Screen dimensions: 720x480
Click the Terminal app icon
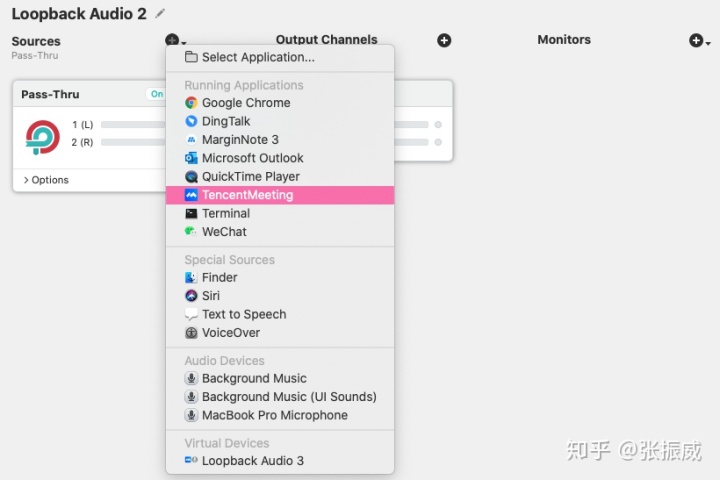[x=191, y=213]
